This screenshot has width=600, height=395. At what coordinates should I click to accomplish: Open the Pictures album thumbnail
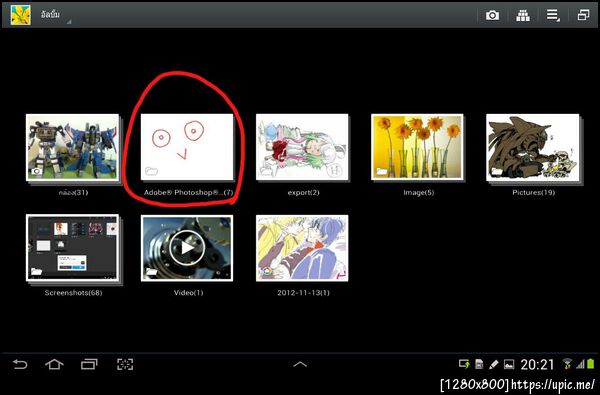[x=533, y=147]
